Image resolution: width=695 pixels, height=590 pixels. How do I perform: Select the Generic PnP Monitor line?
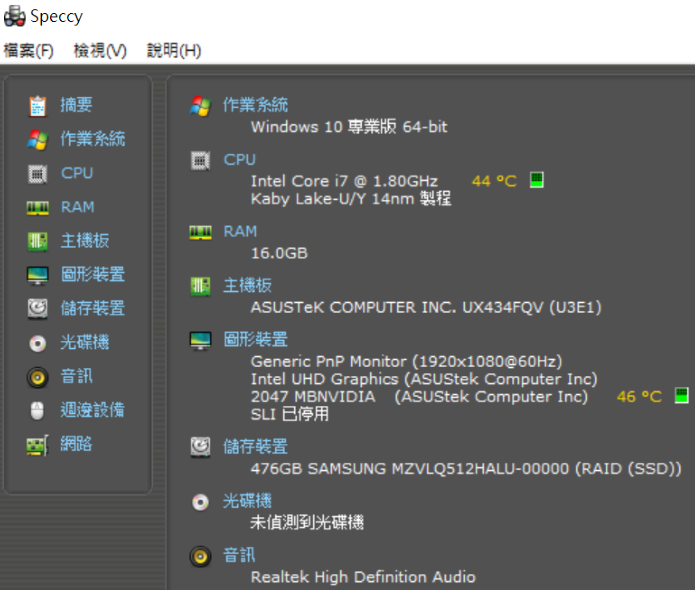click(x=406, y=362)
